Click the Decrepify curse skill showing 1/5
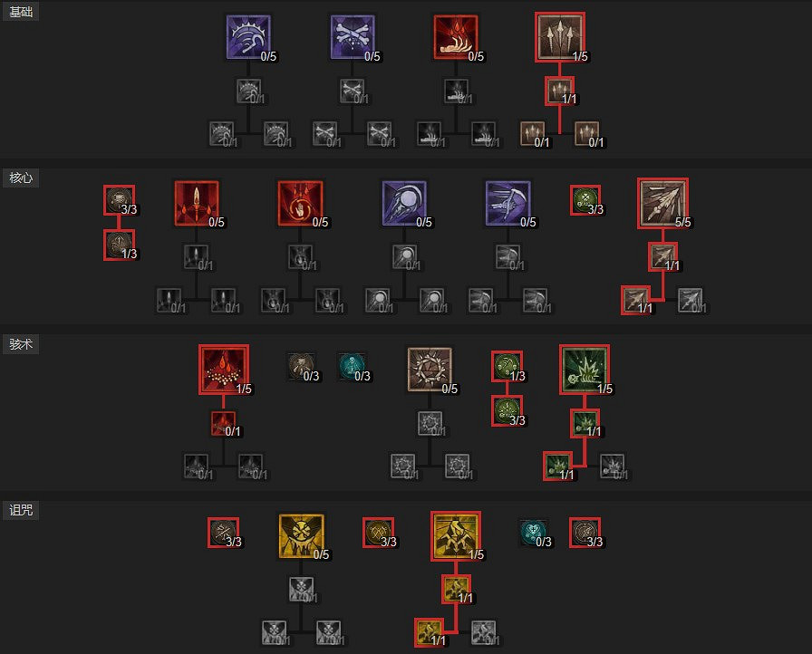812x654 pixels. [456, 536]
